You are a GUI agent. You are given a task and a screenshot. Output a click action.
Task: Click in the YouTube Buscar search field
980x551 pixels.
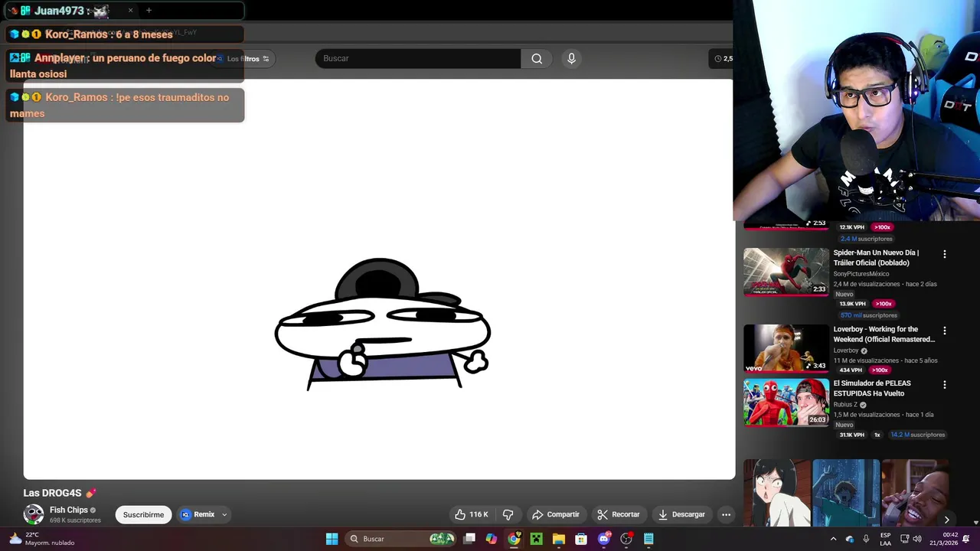tap(418, 58)
